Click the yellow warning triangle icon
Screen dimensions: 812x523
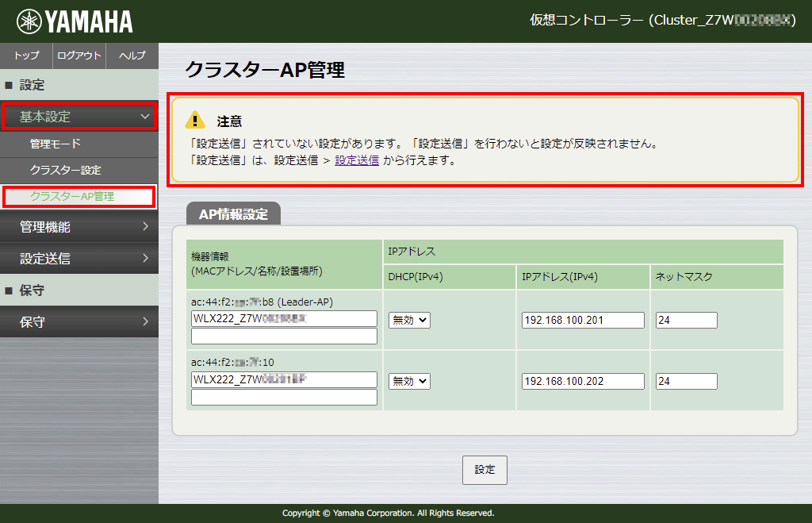tap(194, 121)
